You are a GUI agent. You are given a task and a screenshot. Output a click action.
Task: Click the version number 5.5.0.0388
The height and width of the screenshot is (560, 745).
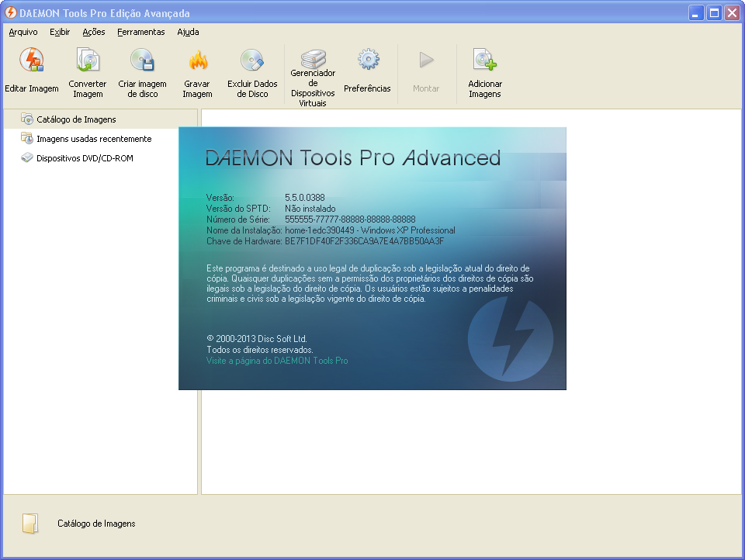304,198
